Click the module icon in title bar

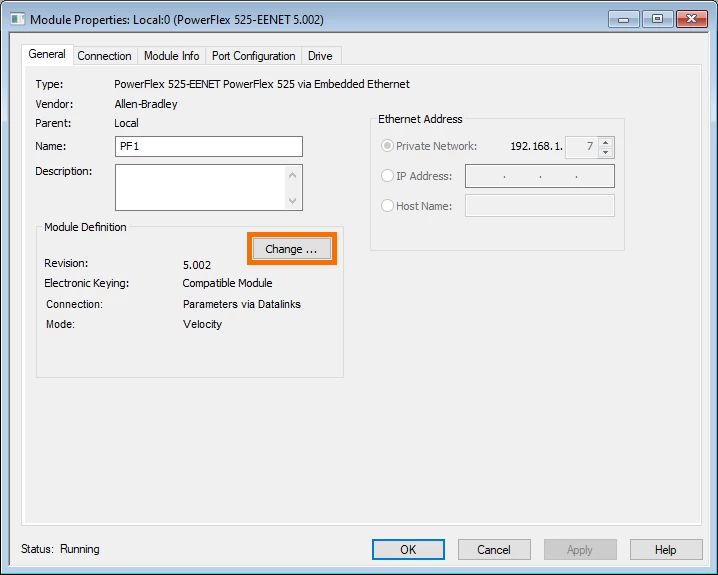17,20
